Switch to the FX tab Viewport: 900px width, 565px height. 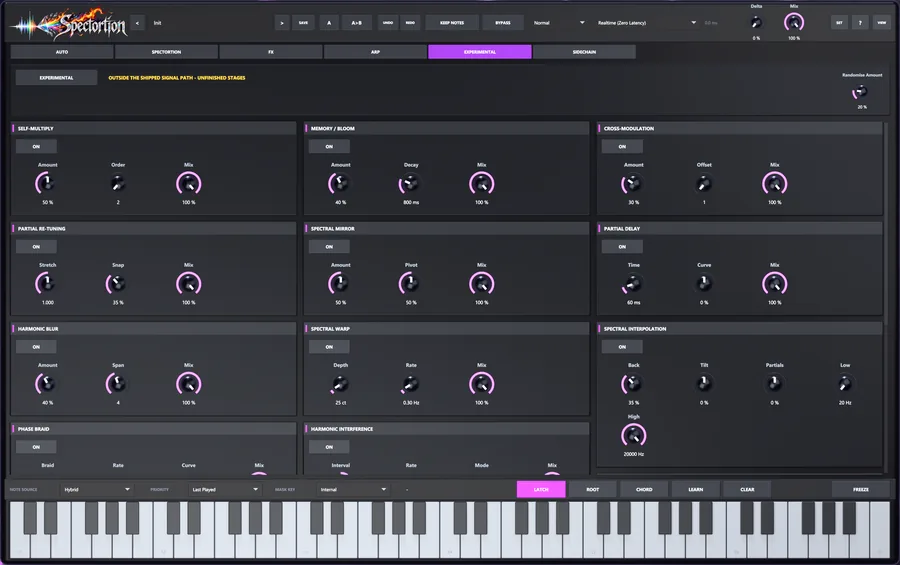[271, 52]
